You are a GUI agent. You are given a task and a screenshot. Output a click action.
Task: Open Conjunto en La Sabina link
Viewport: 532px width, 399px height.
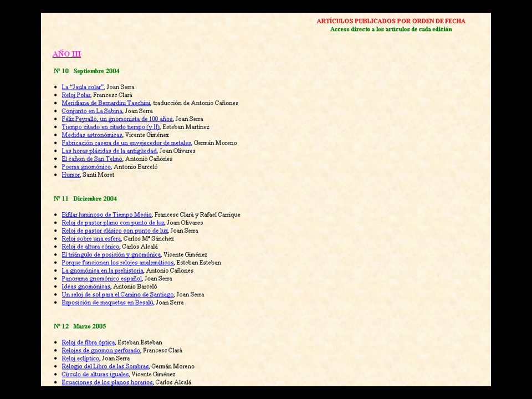(92, 111)
